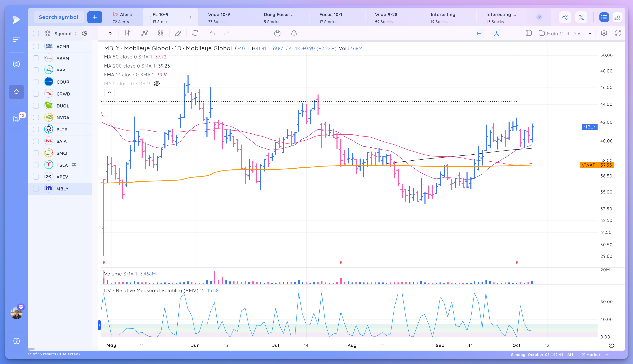Expand the Market status dropdown

607,355
